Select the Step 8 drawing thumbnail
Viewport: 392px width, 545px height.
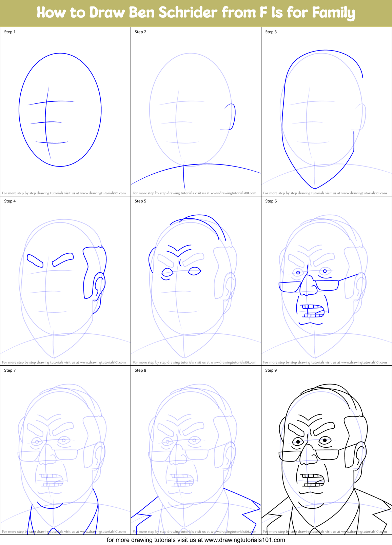coord(196,450)
